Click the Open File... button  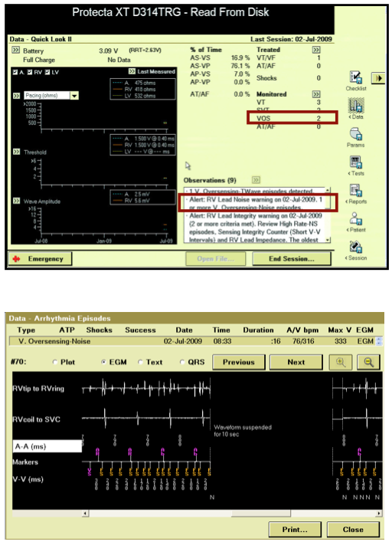[x=216, y=259]
